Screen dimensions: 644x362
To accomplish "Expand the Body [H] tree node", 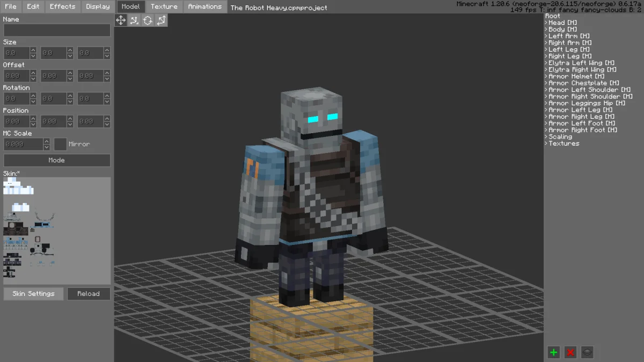I will (546, 30).
